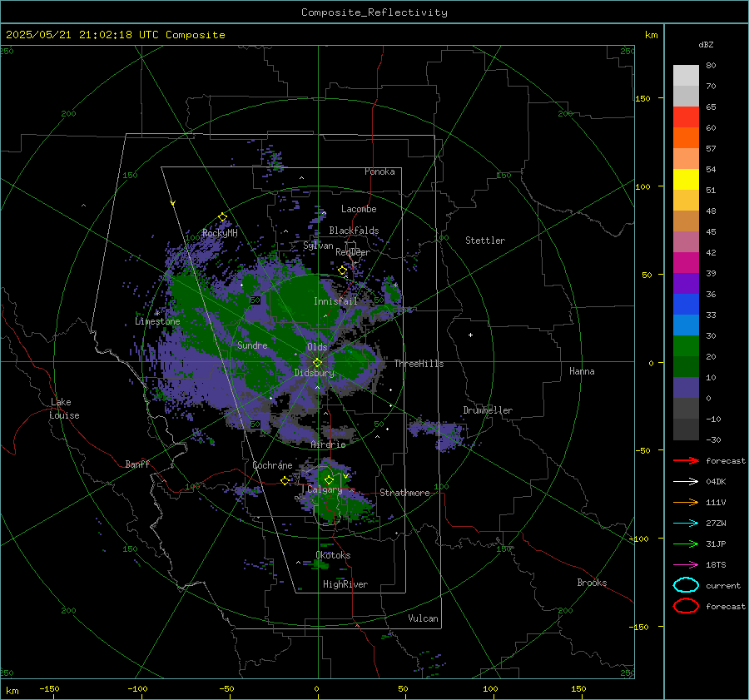Click the Brooks town label
The height and width of the screenshot is (700, 749).
point(592,583)
